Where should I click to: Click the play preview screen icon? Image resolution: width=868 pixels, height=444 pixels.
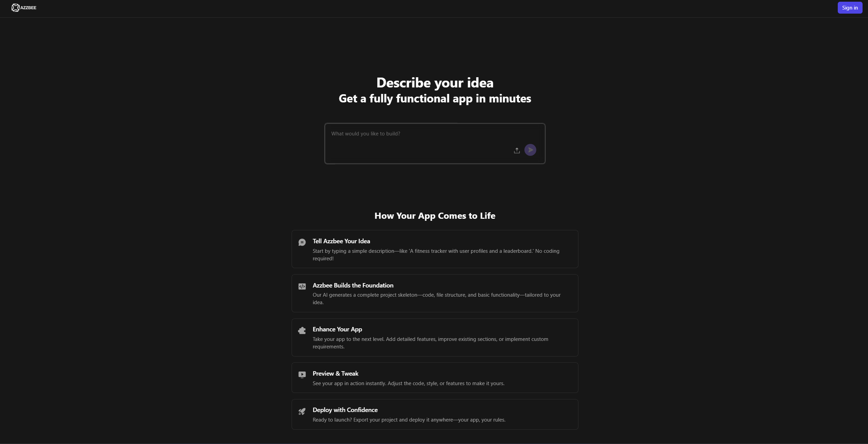tap(302, 375)
